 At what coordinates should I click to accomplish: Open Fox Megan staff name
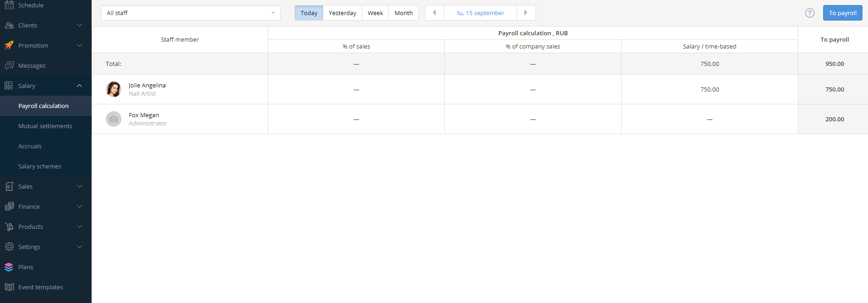point(144,115)
